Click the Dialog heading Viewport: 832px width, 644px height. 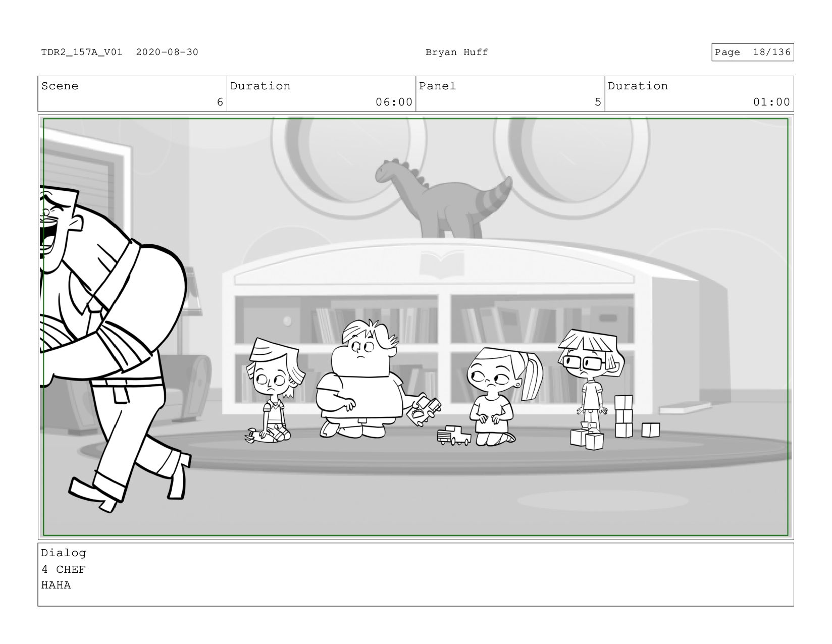point(64,553)
